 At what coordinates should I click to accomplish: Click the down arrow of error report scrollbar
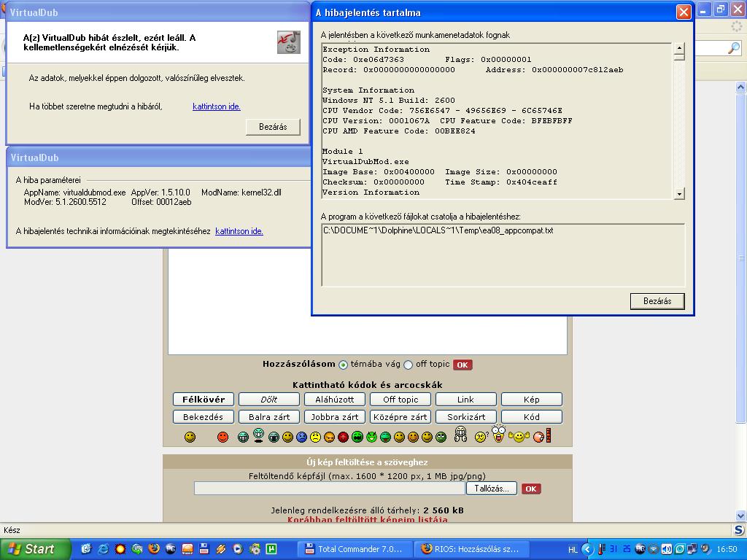679,193
